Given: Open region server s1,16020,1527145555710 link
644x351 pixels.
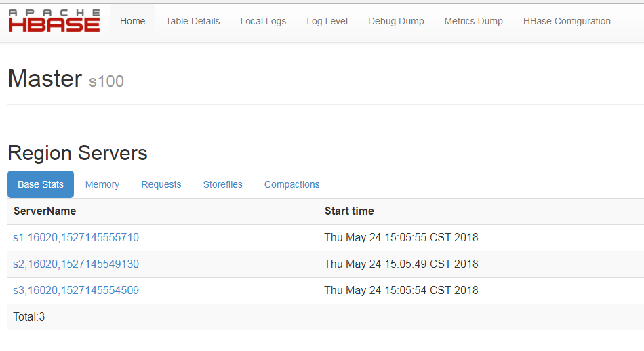Looking at the screenshot, I should (76, 238).
